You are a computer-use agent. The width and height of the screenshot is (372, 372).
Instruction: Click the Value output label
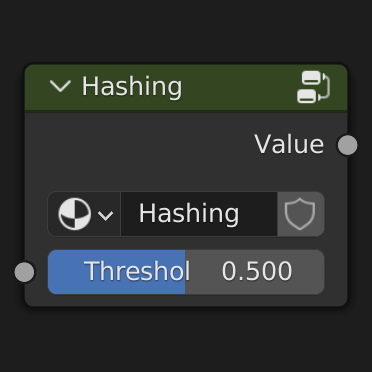(x=289, y=144)
